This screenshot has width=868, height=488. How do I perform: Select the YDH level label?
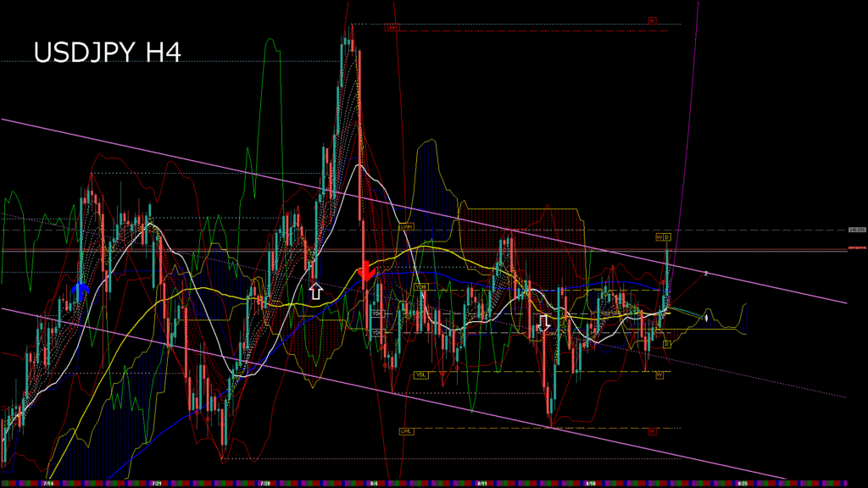coord(420,287)
